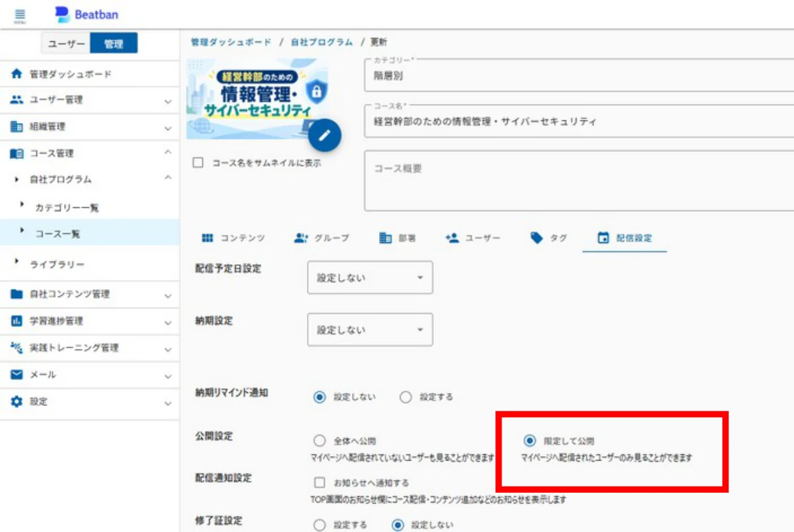Click the gear icon for 設定
This screenshot has height=532, width=794.
[x=17, y=401]
